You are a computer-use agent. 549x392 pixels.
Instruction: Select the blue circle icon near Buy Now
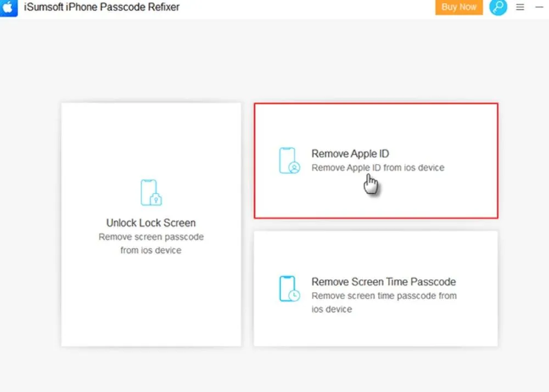(498, 7)
